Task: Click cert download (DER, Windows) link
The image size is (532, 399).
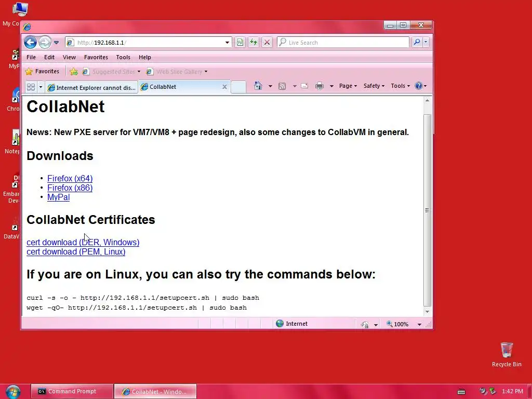Action: tap(83, 242)
